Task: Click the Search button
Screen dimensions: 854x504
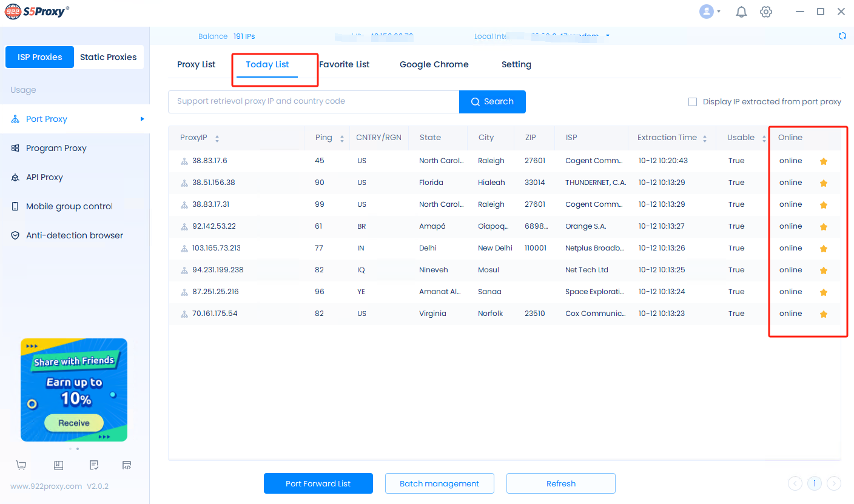Action: 493,102
